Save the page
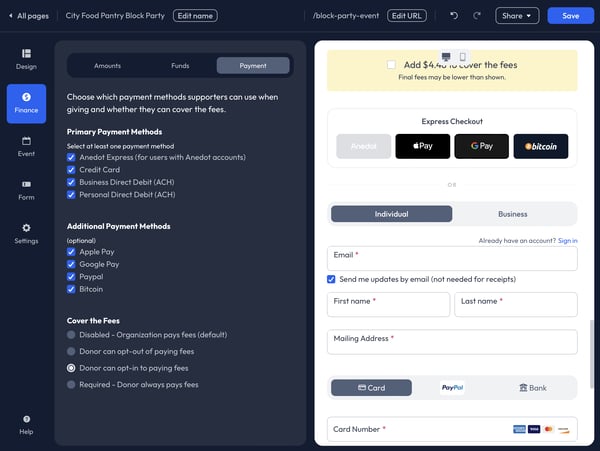The height and width of the screenshot is (451, 600). coord(571,16)
